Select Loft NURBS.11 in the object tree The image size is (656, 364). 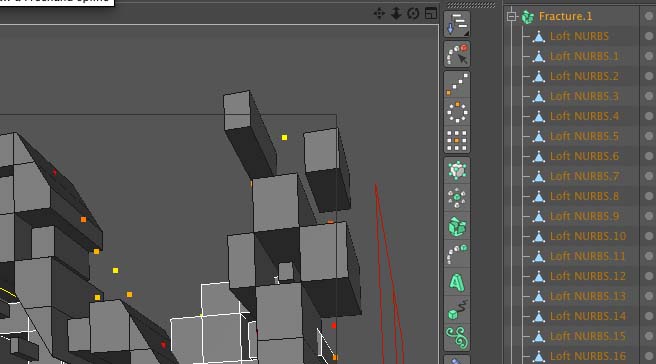[587, 256]
